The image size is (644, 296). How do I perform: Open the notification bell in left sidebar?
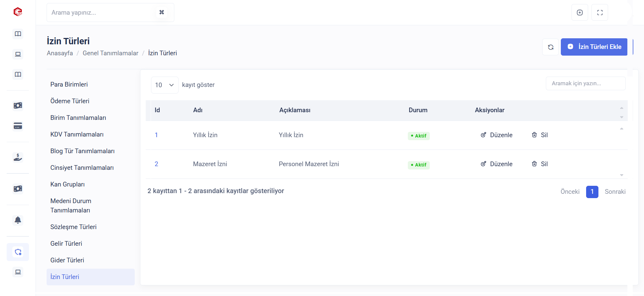click(18, 220)
